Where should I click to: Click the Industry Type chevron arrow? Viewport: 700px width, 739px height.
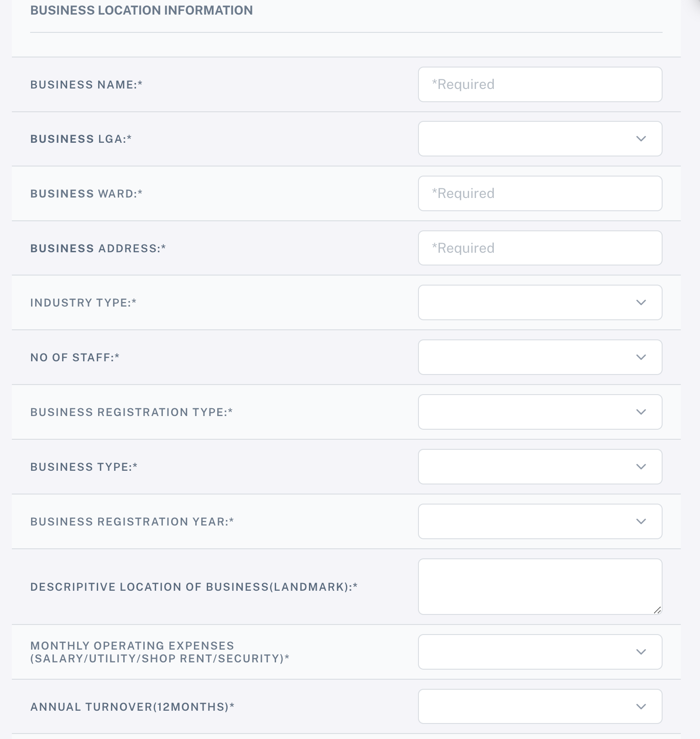click(x=641, y=302)
